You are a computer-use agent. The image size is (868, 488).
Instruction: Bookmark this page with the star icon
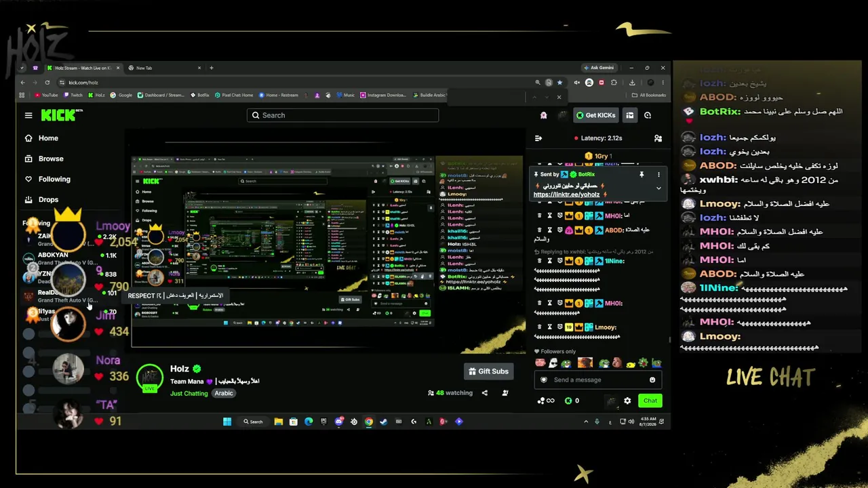pyautogui.click(x=559, y=83)
